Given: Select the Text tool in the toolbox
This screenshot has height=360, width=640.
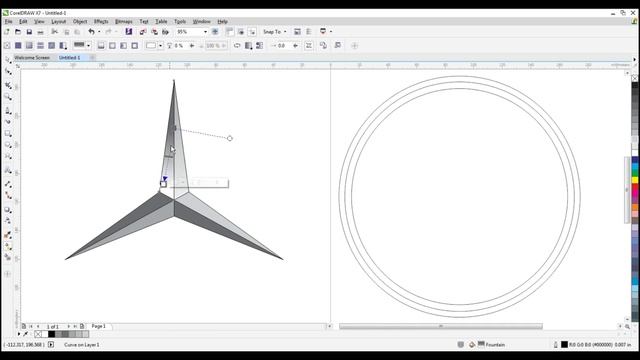Looking at the screenshot, I should 8,170.
